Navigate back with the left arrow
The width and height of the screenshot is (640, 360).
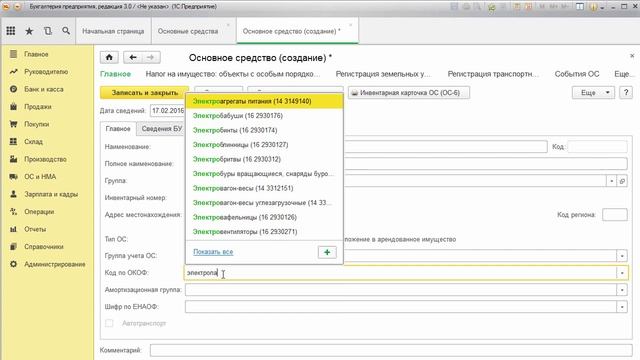[133, 58]
